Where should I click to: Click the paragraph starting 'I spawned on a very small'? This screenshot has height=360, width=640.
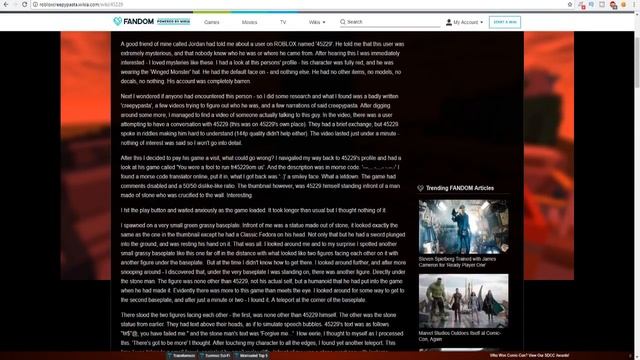click(x=263, y=262)
